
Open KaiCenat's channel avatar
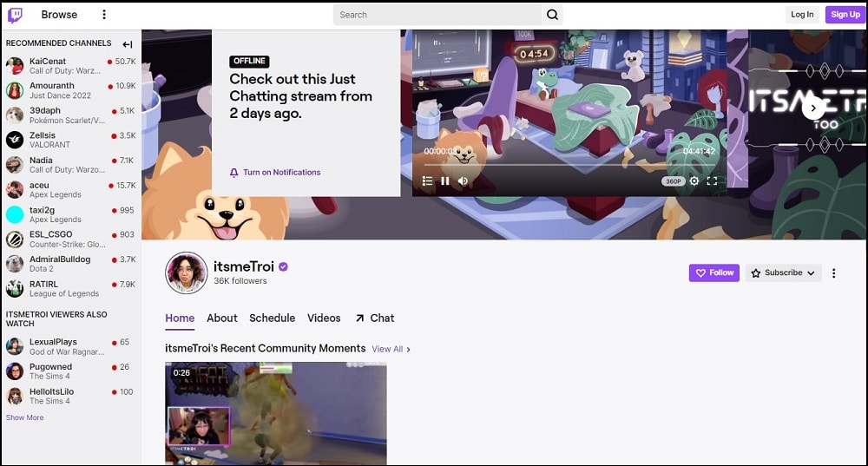click(x=15, y=66)
